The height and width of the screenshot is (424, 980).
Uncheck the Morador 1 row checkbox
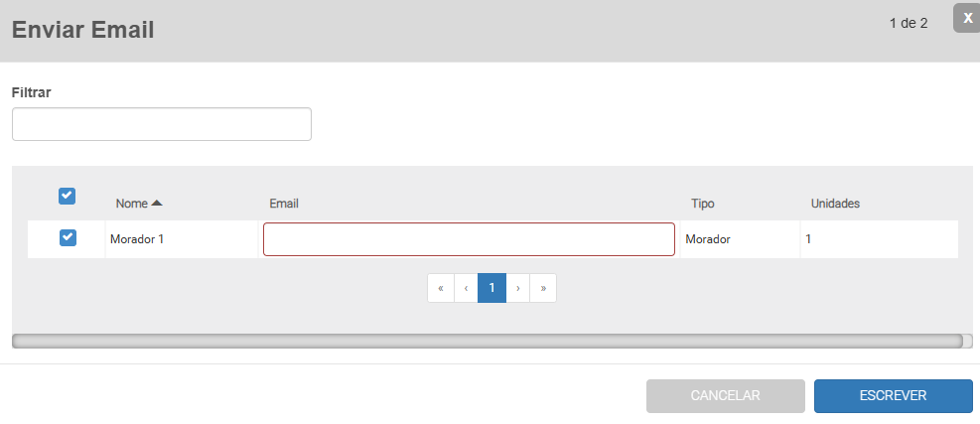tap(68, 237)
